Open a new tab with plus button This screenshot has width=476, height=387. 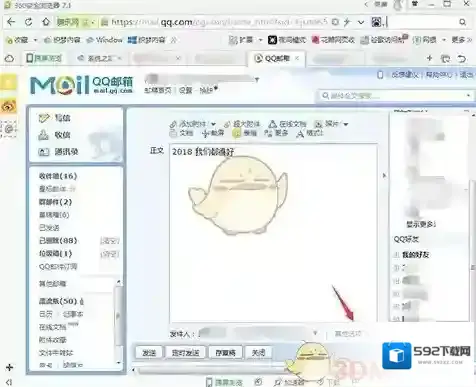pos(430,58)
